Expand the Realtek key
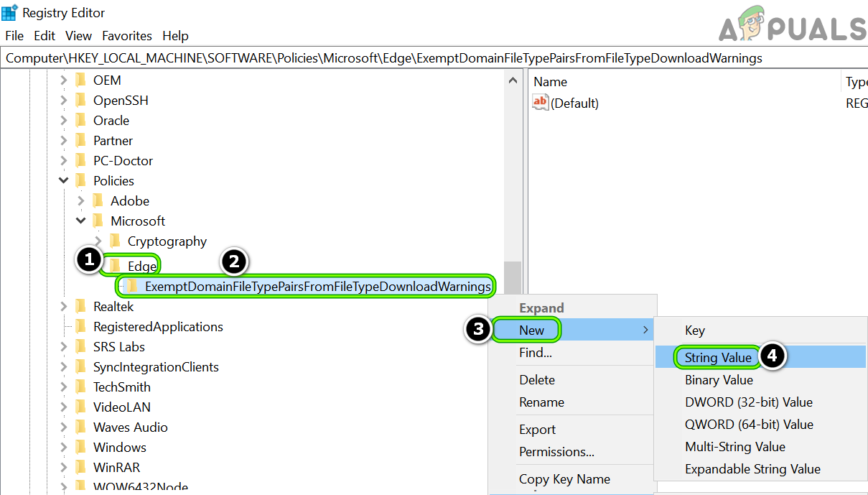This screenshot has width=868, height=495. [x=64, y=307]
